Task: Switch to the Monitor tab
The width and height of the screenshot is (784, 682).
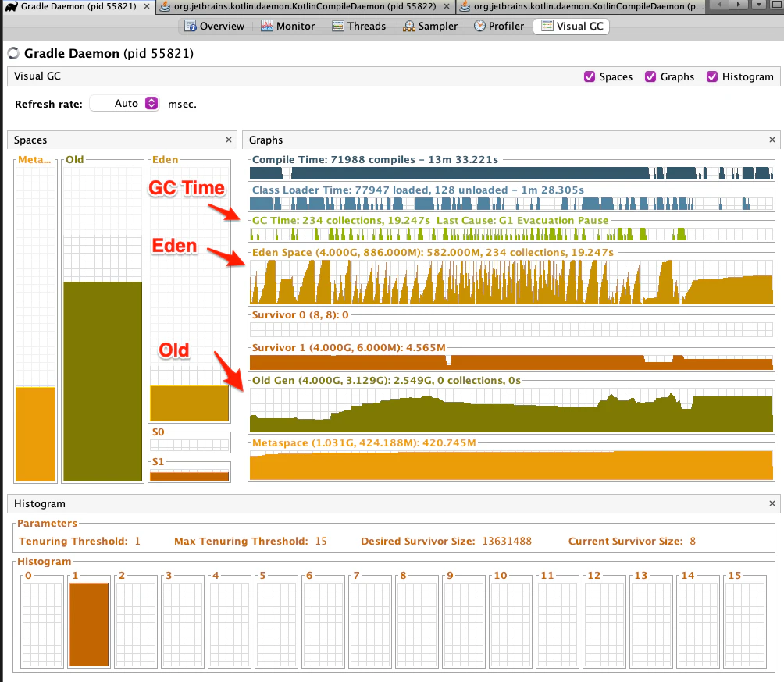Action: 287,26
